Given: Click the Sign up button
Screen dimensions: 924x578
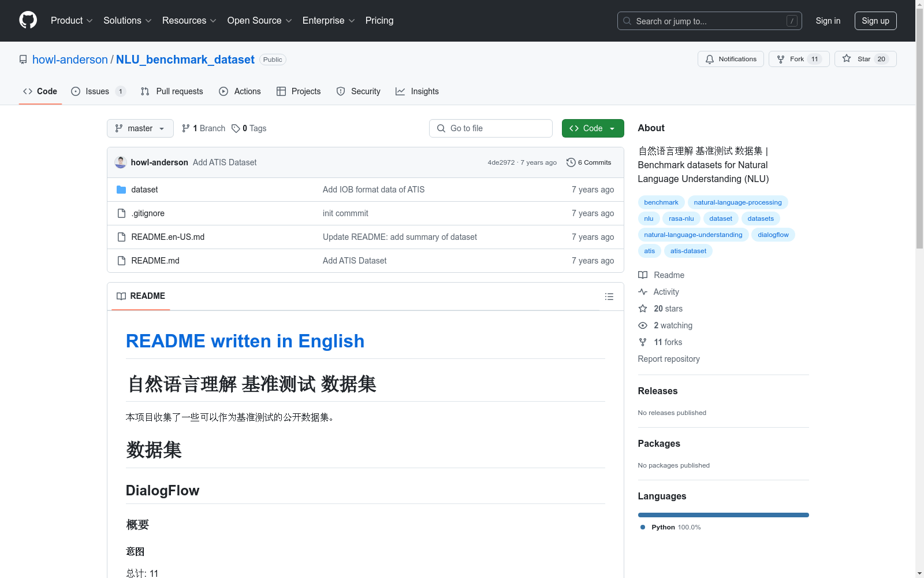Looking at the screenshot, I should (875, 21).
